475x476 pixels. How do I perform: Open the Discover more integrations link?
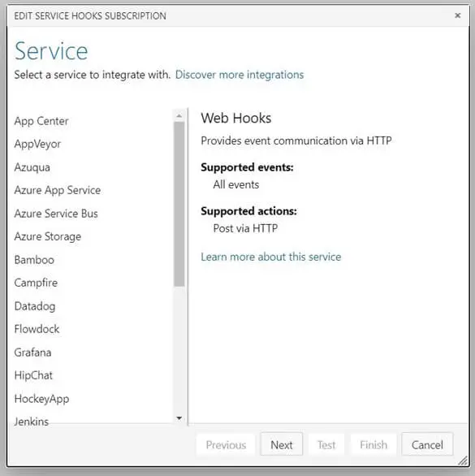tap(240, 75)
